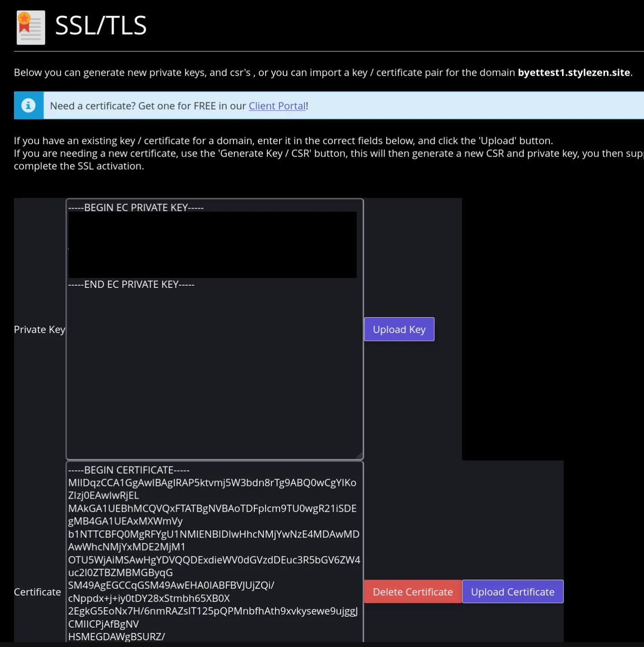Open the Client Portal link
The width and height of the screenshot is (644, 647).
point(277,106)
